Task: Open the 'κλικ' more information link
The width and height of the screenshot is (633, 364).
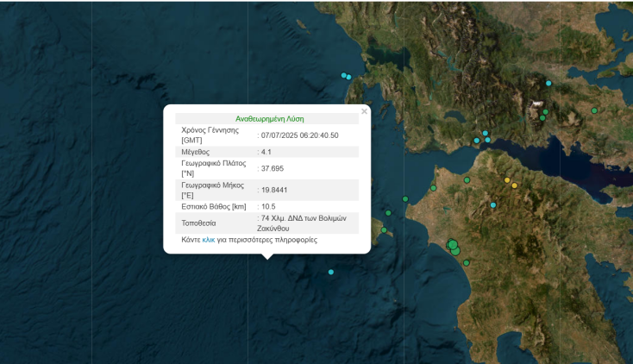Action: tap(208, 240)
